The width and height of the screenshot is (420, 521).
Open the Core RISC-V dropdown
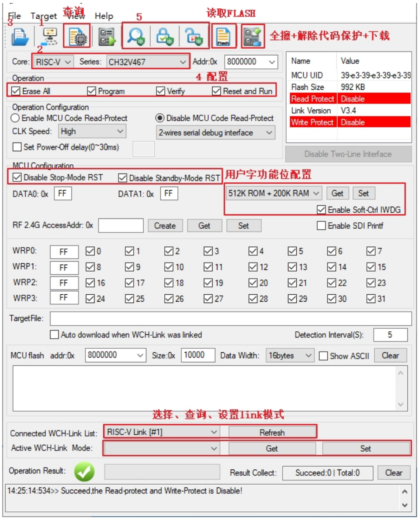point(53,62)
